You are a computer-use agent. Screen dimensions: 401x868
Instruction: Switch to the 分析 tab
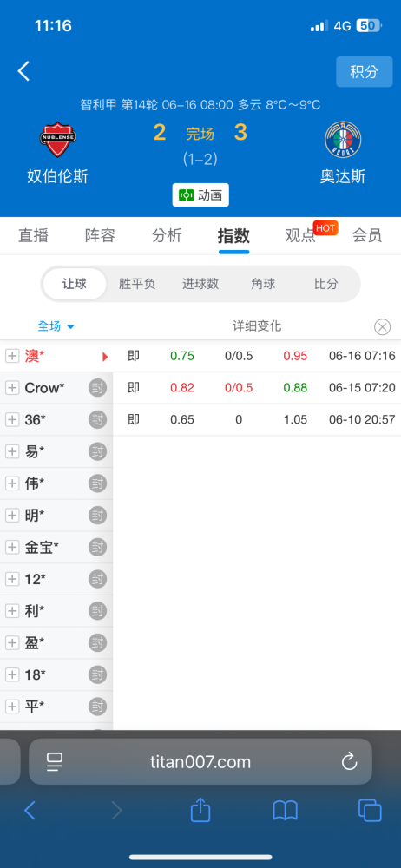coord(167,236)
